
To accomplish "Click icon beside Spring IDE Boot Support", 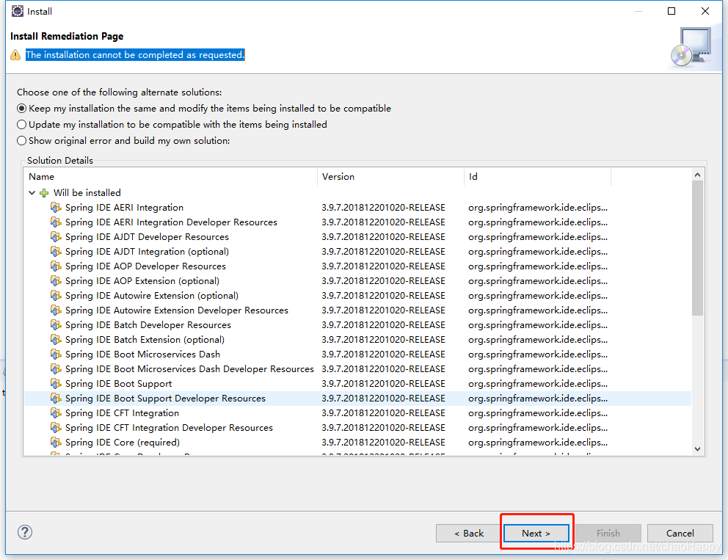I will (x=56, y=384).
